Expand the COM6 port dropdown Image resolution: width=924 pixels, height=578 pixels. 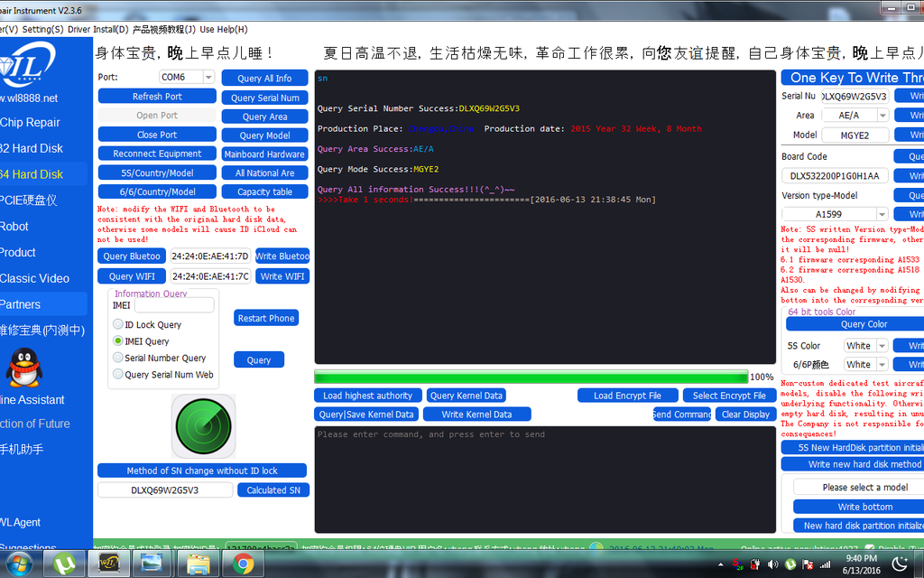coord(208,78)
